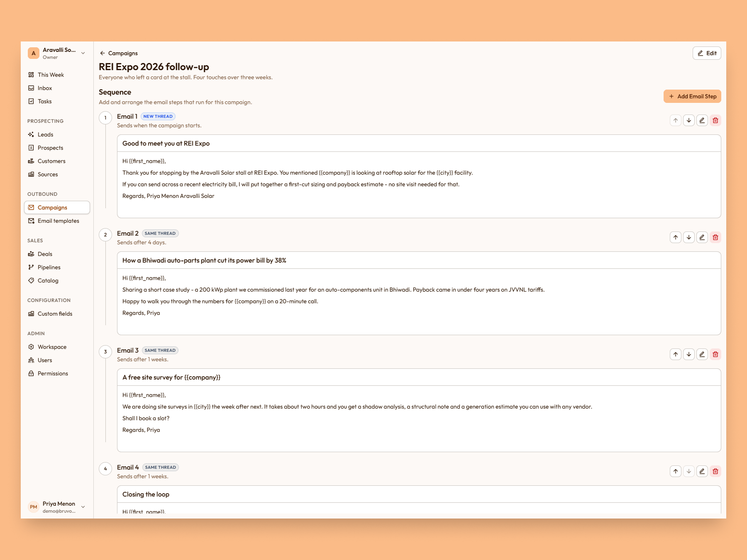Delete Email 4 step
Screen dimensions: 747x560
715,471
